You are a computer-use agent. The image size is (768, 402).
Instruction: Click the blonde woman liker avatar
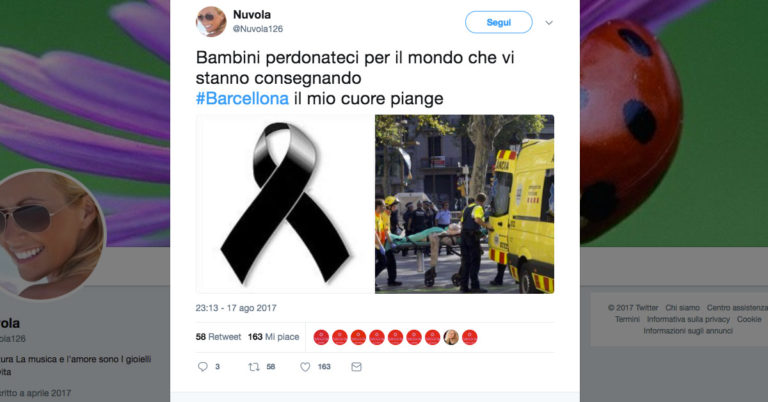[x=451, y=337]
